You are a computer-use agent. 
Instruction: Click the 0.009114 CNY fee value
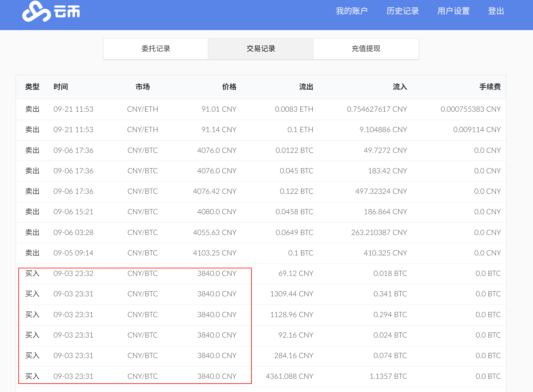(x=477, y=130)
